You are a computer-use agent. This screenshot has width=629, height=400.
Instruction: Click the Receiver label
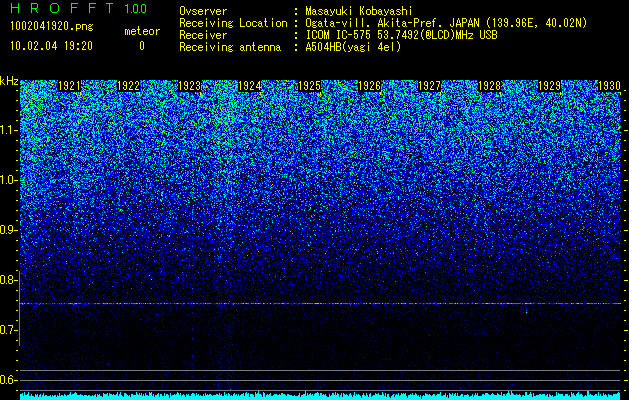point(203,35)
